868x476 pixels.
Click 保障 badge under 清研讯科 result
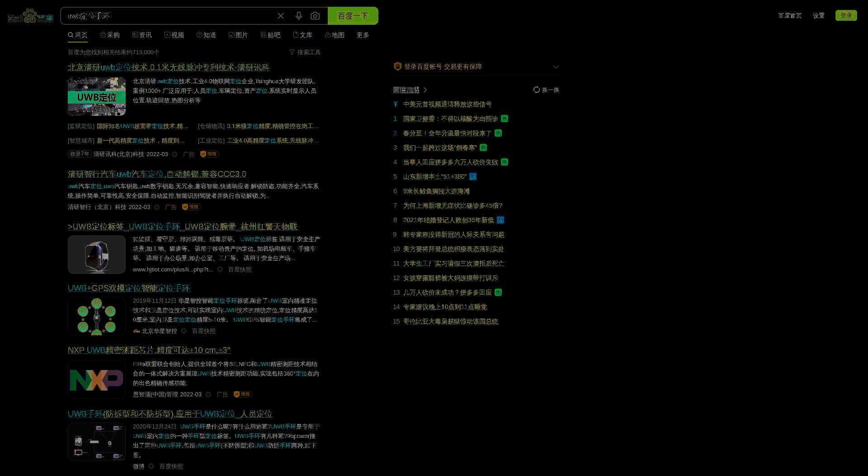click(209, 154)
